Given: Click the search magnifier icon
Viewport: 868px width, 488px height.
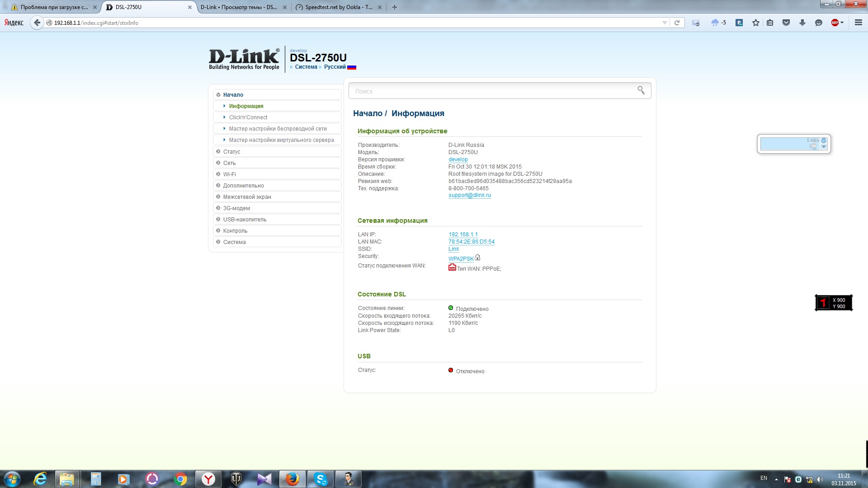Looking at the screenshot, I should click(x=641, y=90).
